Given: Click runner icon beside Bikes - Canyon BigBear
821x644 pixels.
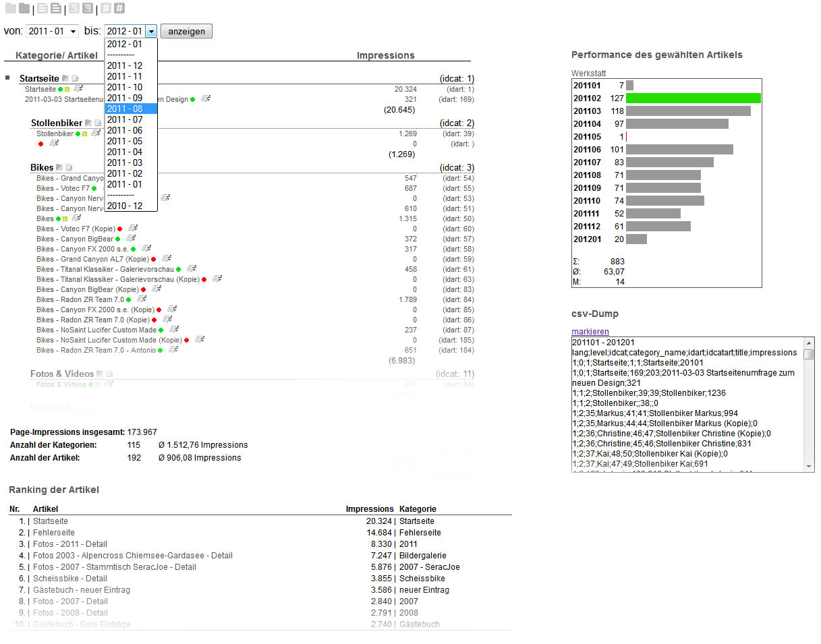Looking at the screenshot, I should pos(132,239).
